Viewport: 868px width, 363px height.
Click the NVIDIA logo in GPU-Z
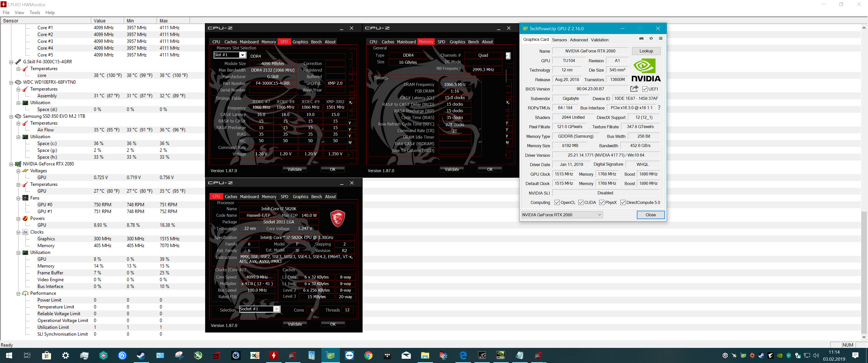[646, 70]
